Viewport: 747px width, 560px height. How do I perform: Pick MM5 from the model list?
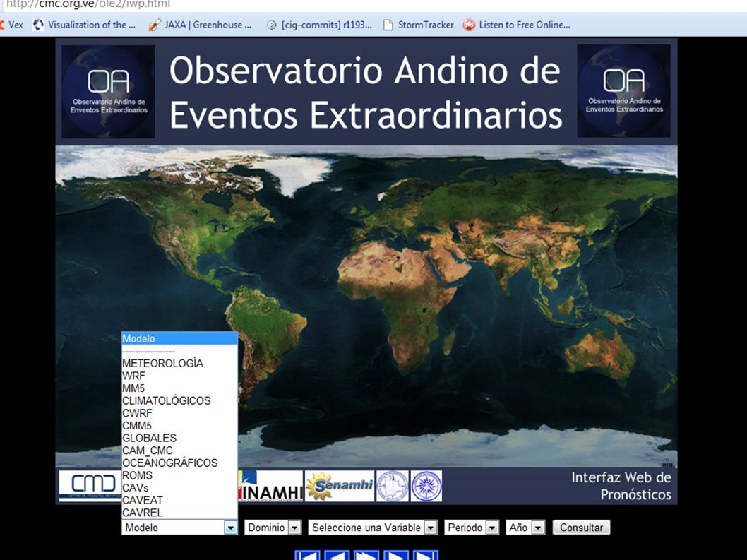(179, 388)
